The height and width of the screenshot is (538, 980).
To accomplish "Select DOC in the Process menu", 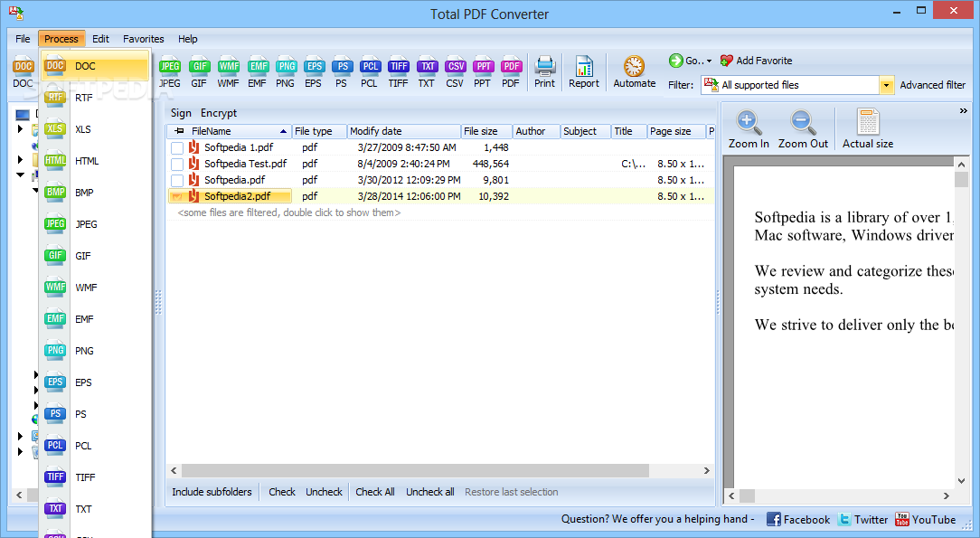I will pos(95,66).
